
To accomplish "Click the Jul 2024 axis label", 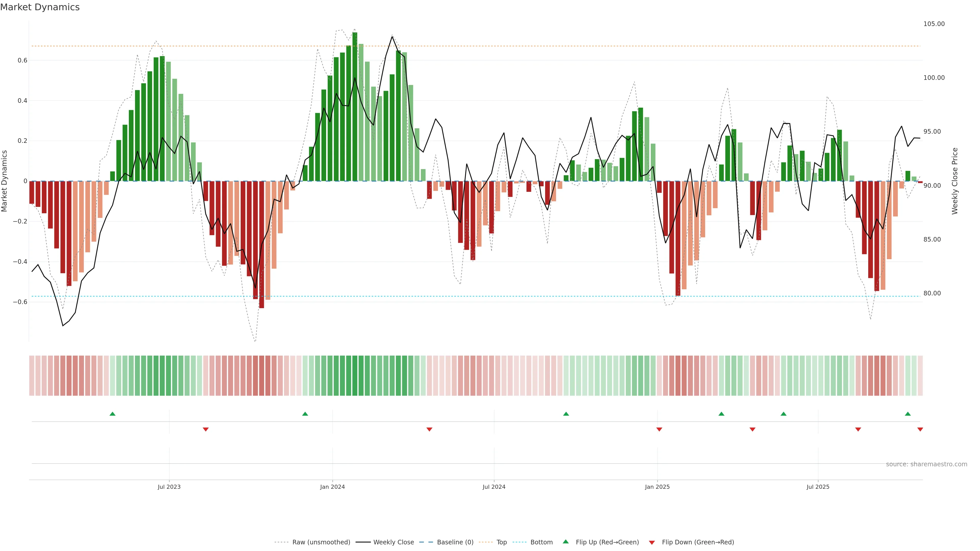I will click(x=494, y=487).
